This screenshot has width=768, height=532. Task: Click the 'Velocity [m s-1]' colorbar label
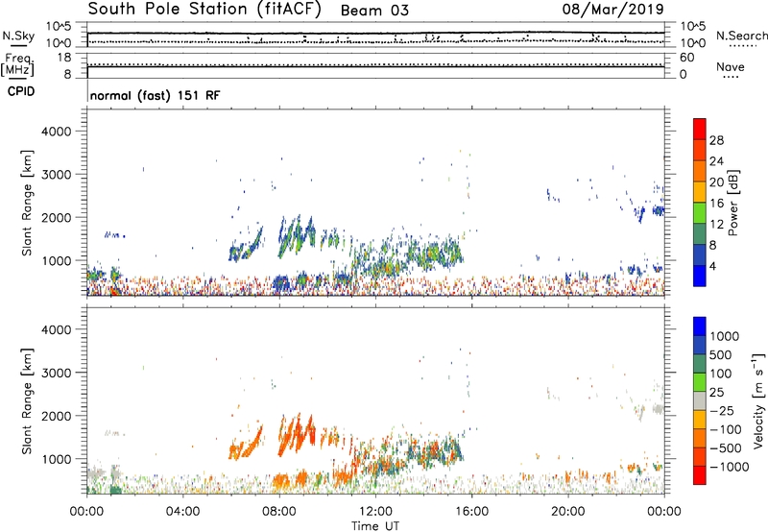point(758,400)
